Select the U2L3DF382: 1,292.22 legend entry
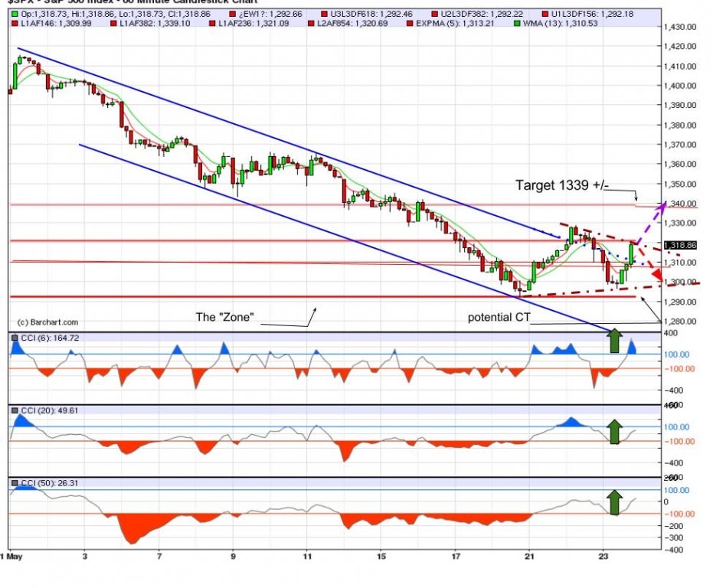713x588 pixels. pyautogui.click(x=477, y=14)
